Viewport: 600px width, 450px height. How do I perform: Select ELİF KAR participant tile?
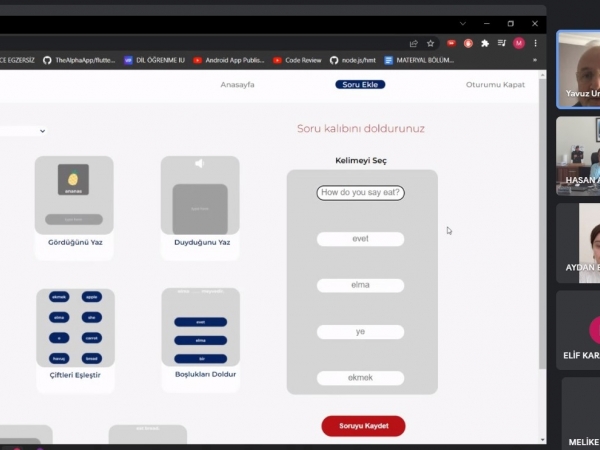[579, 330]
